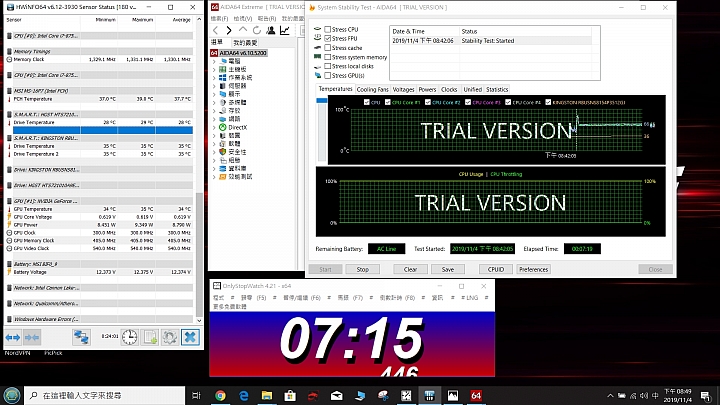The image size is (720, 405).
Task: Click AIDA64 red 64 taskbar icon
Action: click(476, 395)
